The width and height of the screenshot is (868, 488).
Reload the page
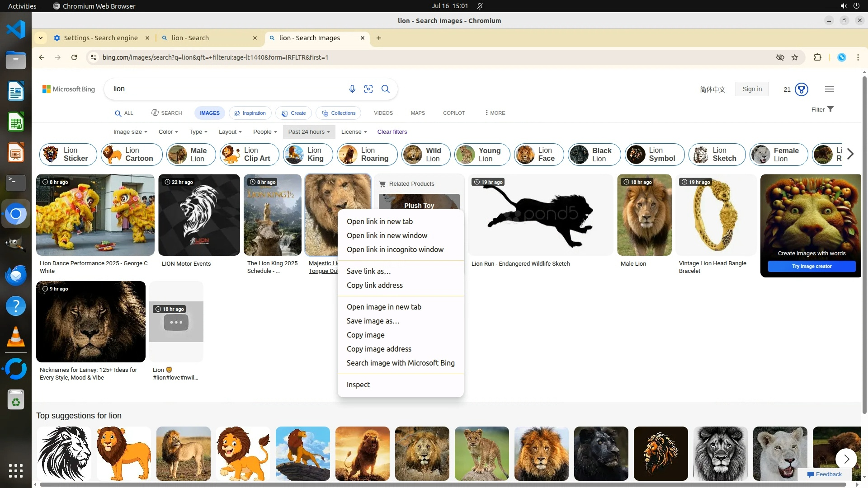coord(74,57)
